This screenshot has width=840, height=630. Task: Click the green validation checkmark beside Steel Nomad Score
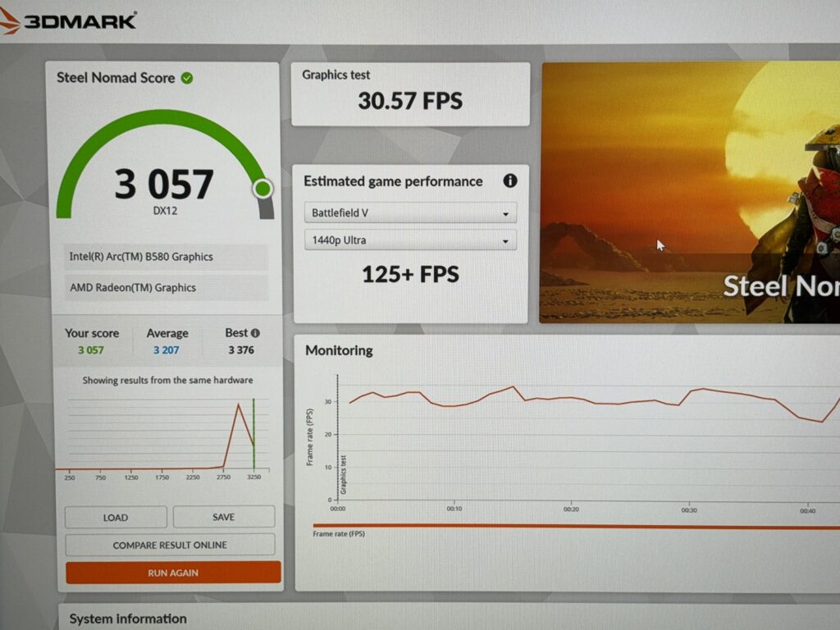pos(187,78)
